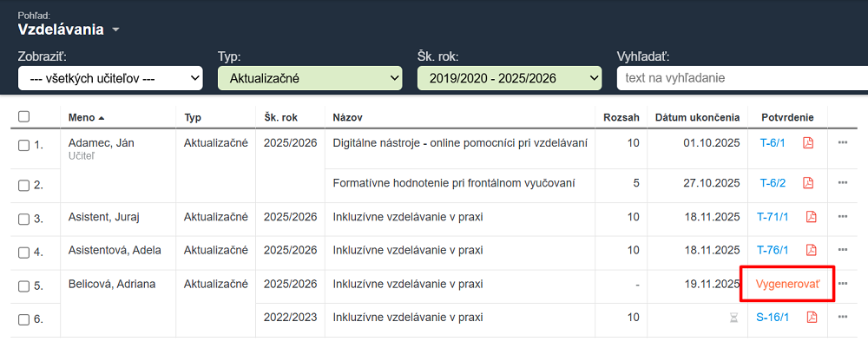The height and width of the screenshot is (348, 868).
Task: Open more options for Belicová row 5
Action: 843,284
